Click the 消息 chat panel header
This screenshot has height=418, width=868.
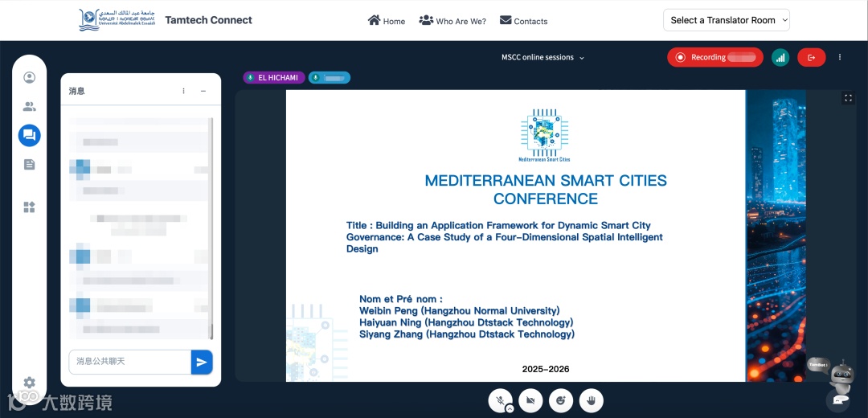(77, 91)
